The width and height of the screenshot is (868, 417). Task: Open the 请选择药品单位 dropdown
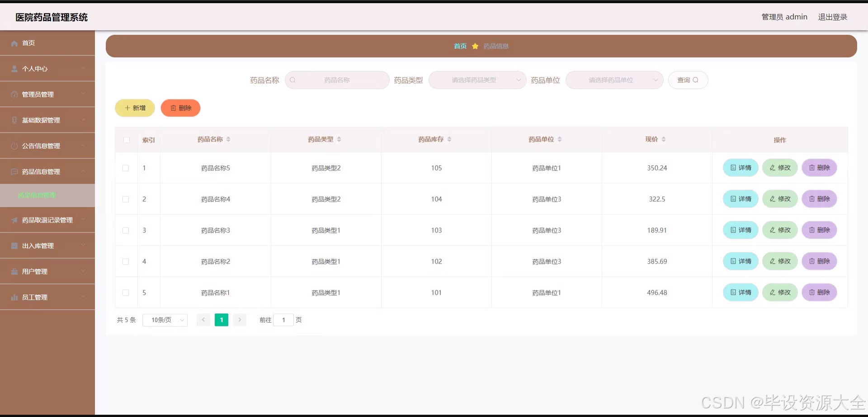[614, 80]
